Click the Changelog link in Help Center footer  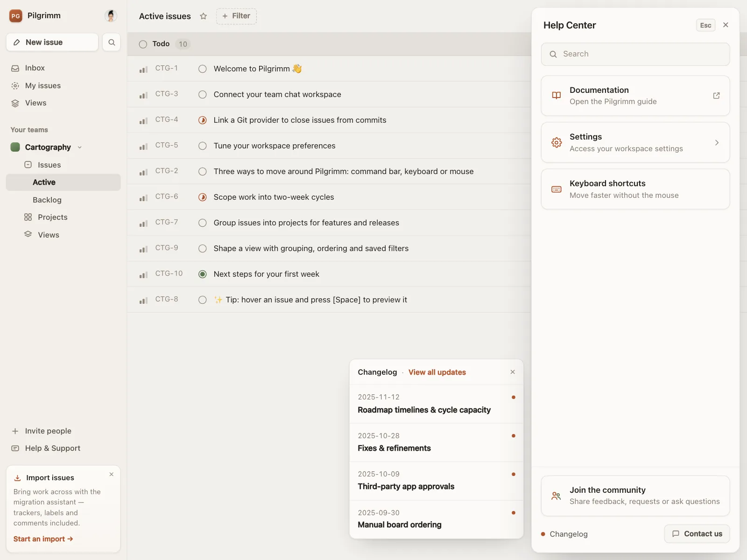coord(569,534)
